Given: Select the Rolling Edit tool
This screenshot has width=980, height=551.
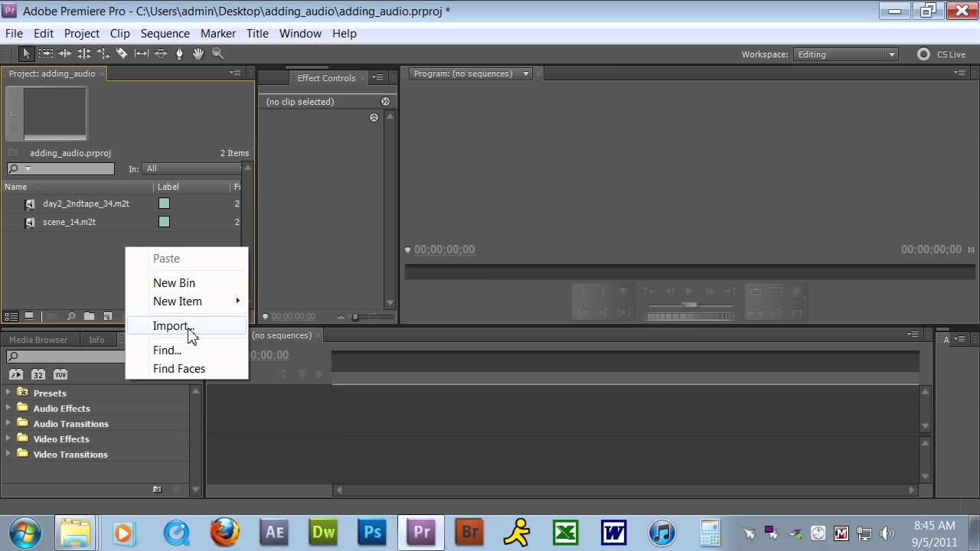Looking at the screenshot, I should click(x=84, y=54).
